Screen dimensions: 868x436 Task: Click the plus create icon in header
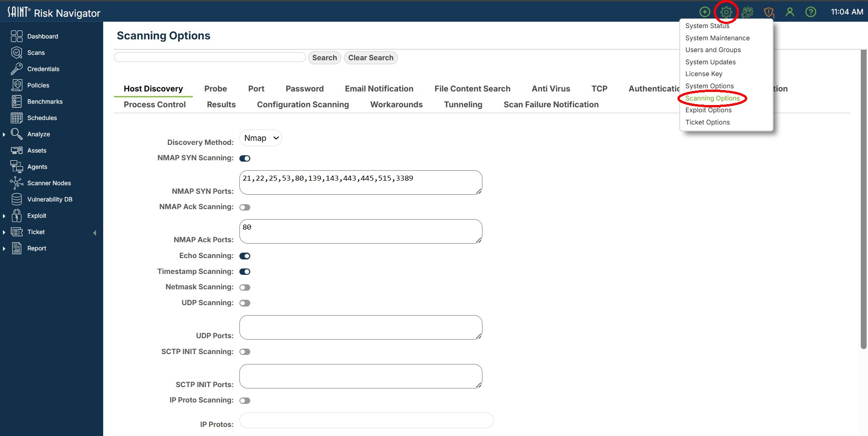tap(705, 12)
